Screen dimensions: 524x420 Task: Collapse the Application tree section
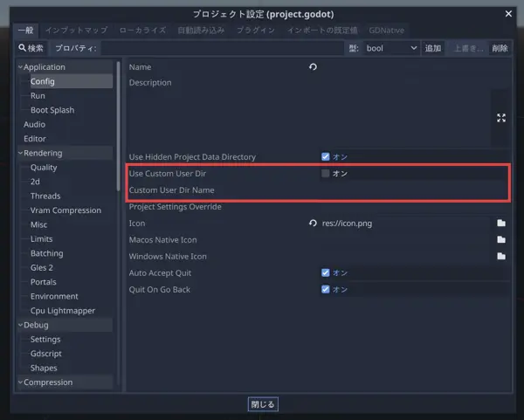pos(20,67)
